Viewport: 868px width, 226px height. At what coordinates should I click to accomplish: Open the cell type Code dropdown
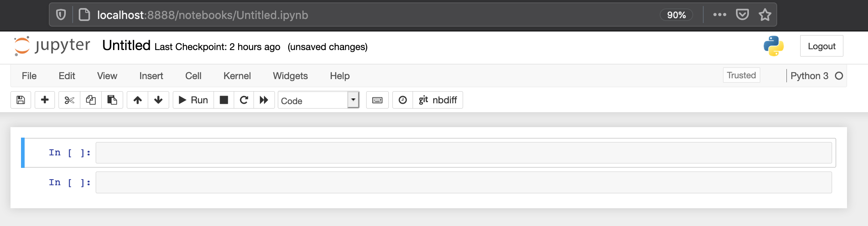319,100
